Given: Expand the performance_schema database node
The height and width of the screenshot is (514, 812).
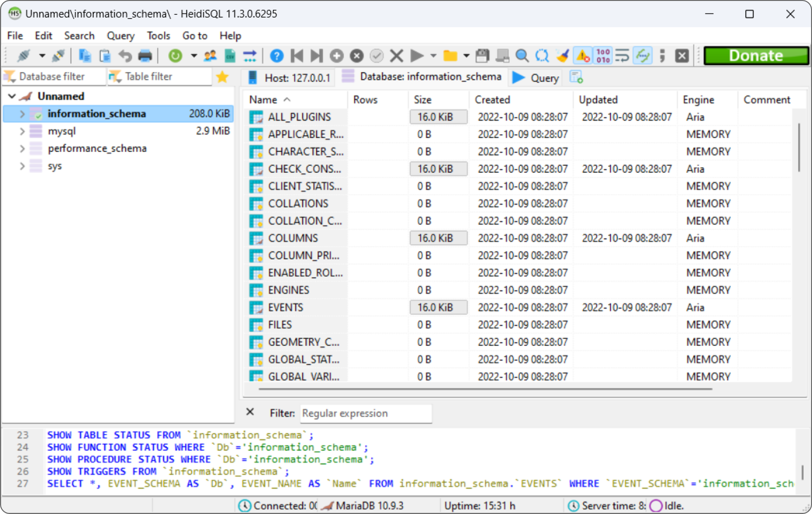Looking at the screenshot, I should pos(22,149).
